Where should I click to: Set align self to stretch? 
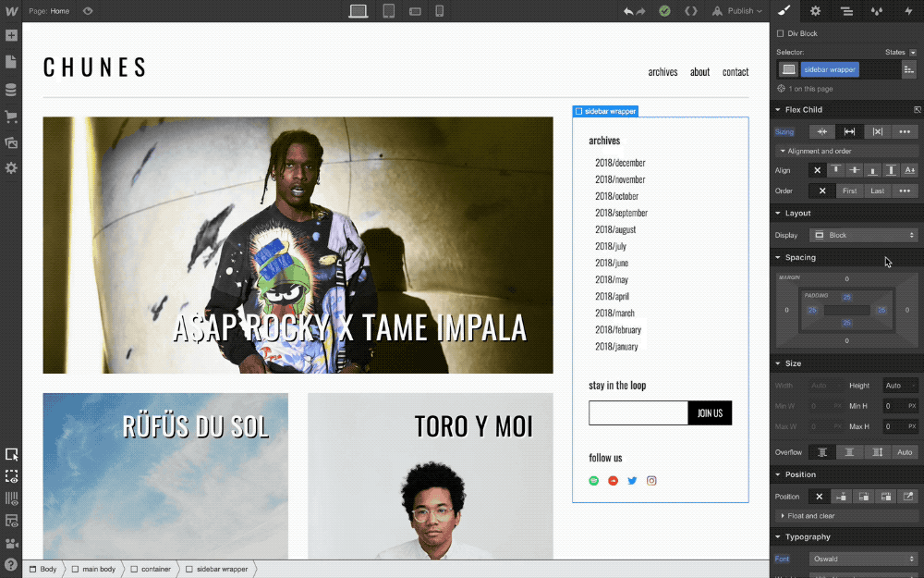click(891, 170)
